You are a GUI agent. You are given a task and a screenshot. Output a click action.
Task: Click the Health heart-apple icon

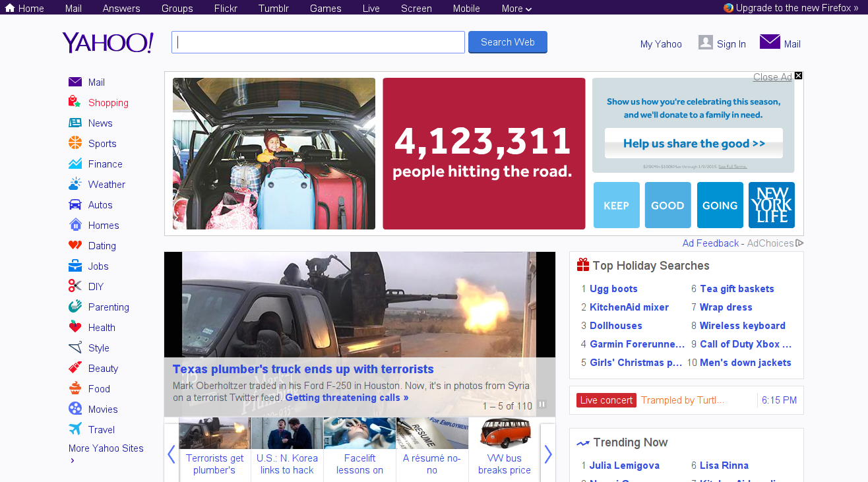(75, 327)
